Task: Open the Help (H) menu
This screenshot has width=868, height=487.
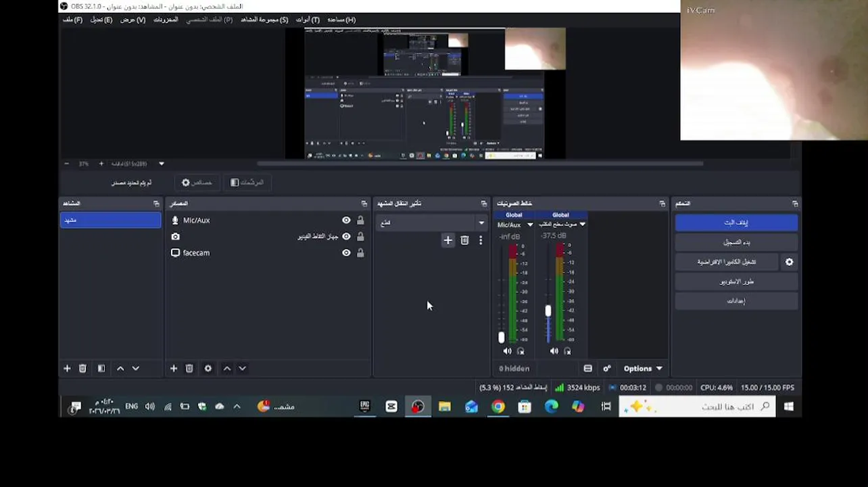Action: tap(341, 20)
